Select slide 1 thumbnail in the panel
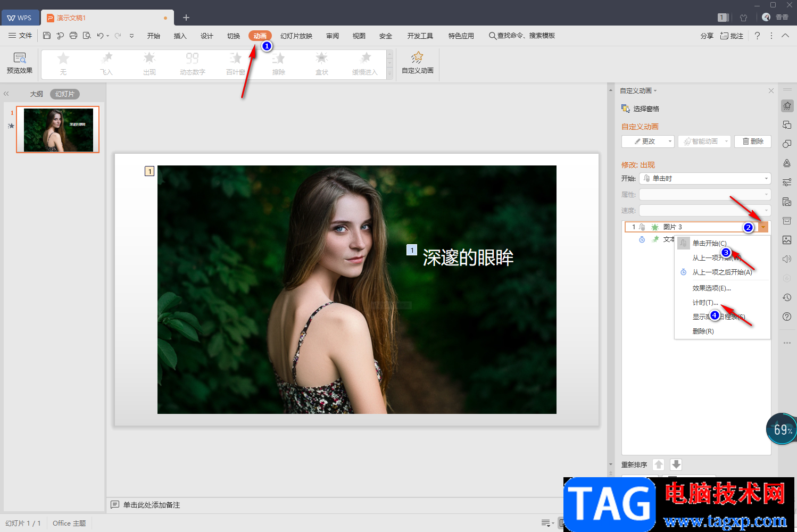Screen dimensions: 797x532 tap(58, 130)
